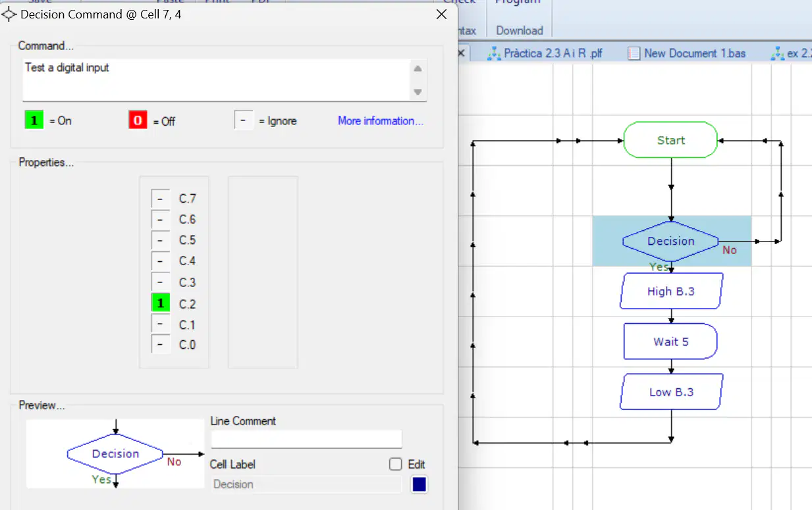Open the More information link
This screenshot has height=510, width=812.
tap(381, 121)
